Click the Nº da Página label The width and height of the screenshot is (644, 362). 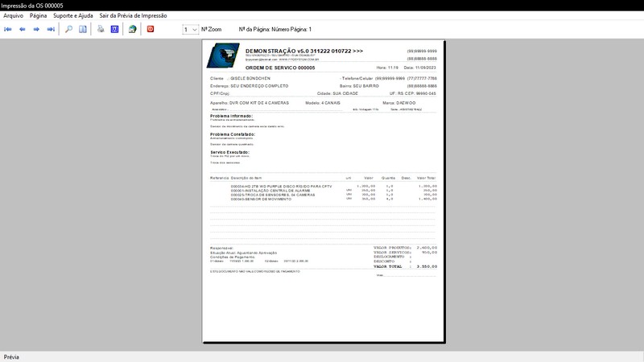(x=275, y=30)
